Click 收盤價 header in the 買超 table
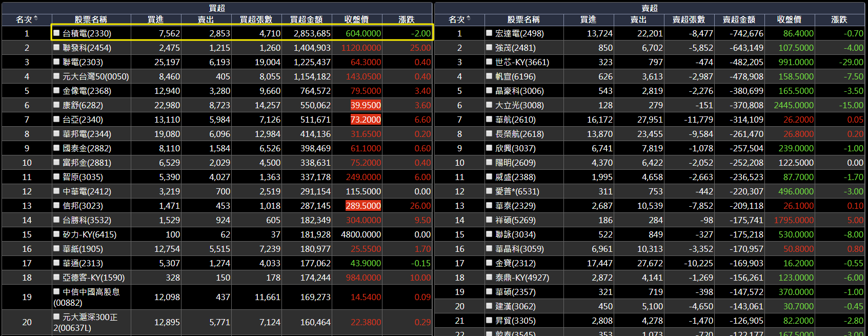The image size is (868, 336). (x=356, y=19)
